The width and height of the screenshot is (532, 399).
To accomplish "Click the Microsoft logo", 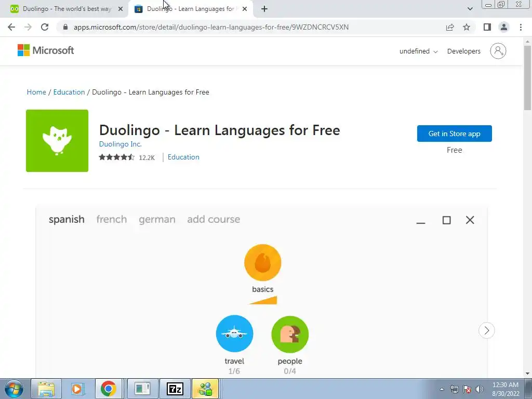I will coord(46,50).
